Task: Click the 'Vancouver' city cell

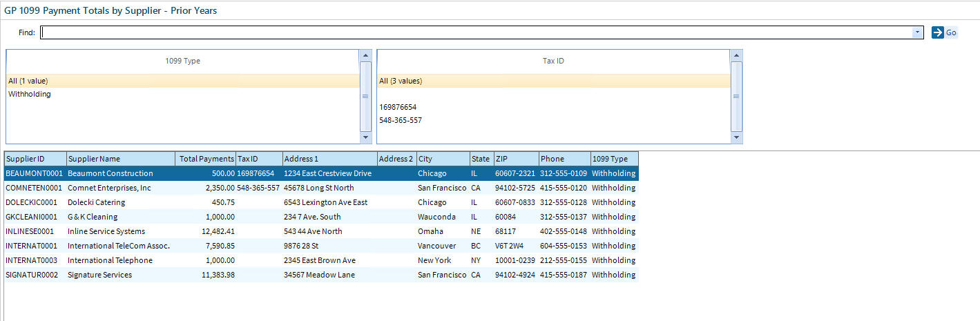Action: click(443, 246)
